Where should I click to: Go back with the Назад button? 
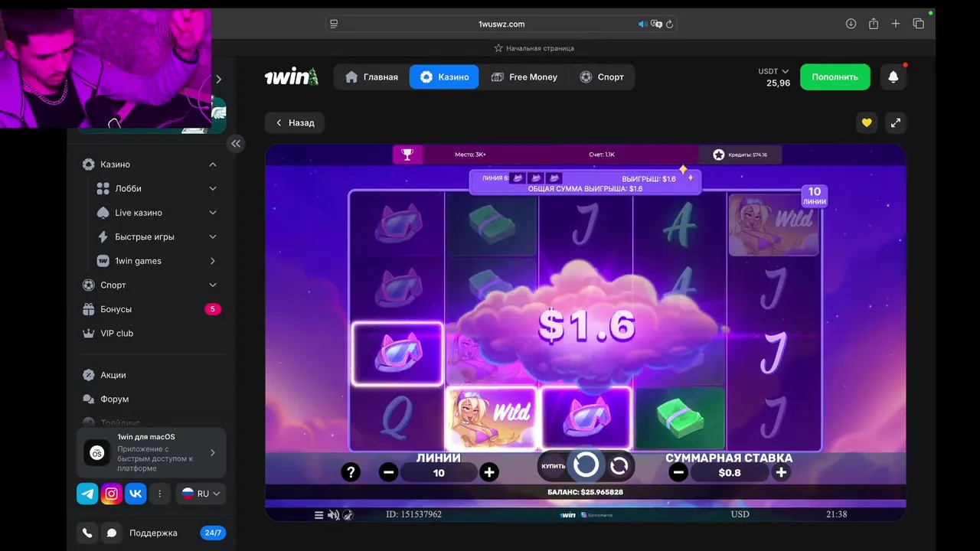point(295,122)
